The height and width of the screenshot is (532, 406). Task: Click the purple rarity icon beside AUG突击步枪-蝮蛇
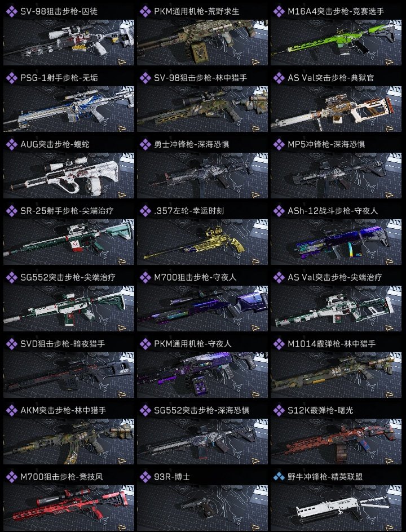coord(11,144)
